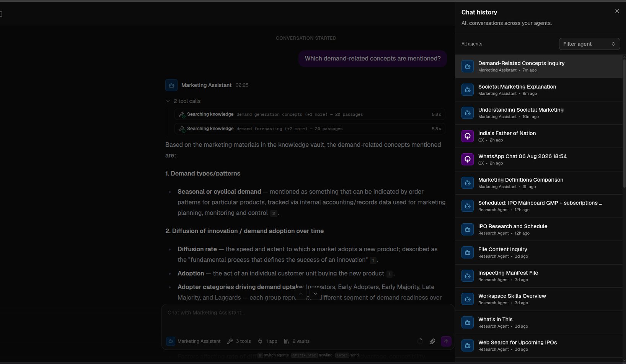
Task: Click the plug icon next to 1 app
Action: 260,341
